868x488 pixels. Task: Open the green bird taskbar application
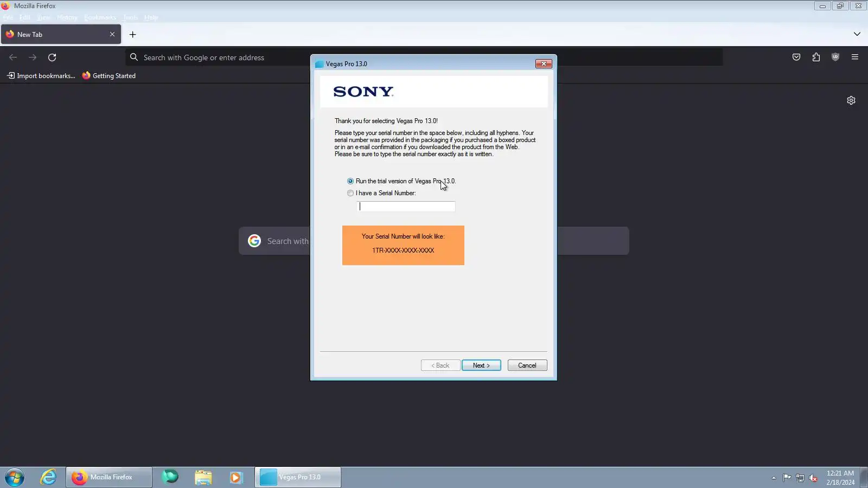point(170,477)
